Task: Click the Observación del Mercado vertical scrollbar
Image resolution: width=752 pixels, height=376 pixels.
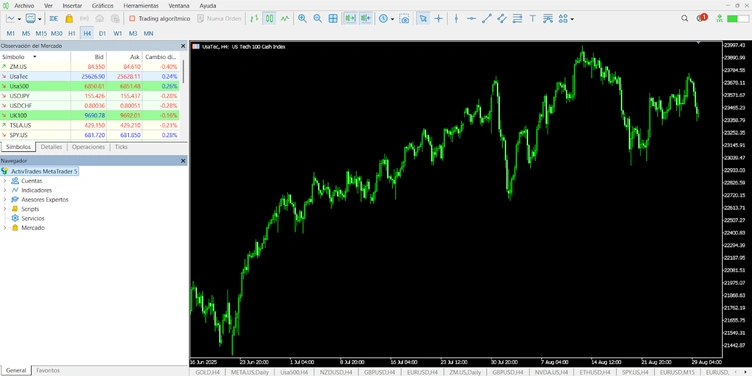Action: 183,72
